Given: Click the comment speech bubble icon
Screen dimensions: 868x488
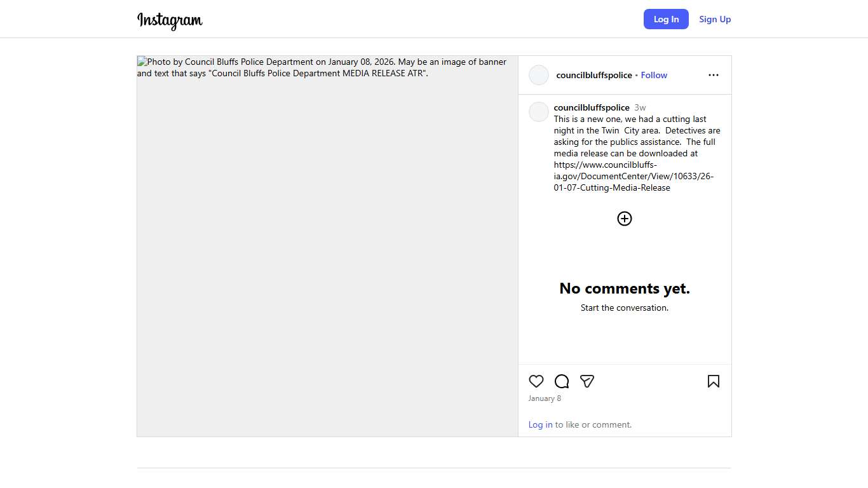Looking at the screenshot, I should pos(562,381).
